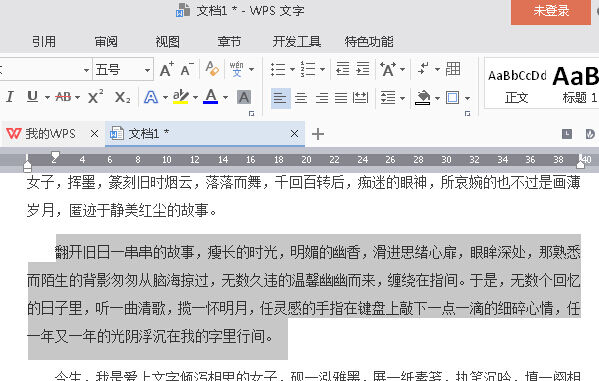Toggle underline on selected text
The width and height of the screenshot is (599, 381).
point(32,97)
